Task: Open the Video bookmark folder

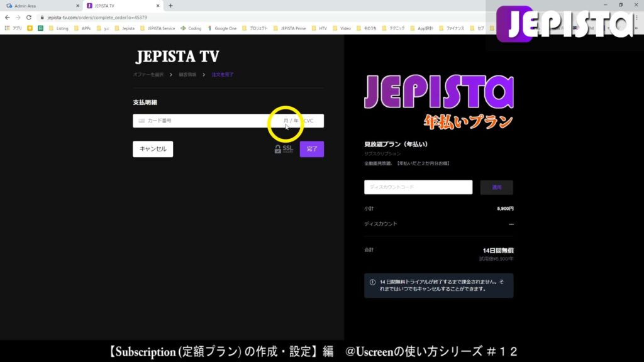Action: point(341,28)
